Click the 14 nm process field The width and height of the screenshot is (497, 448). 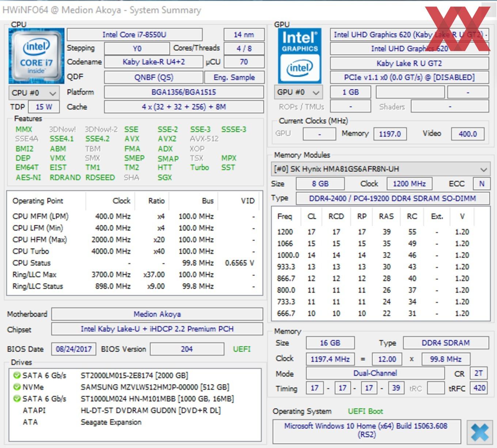click(244, 35)
